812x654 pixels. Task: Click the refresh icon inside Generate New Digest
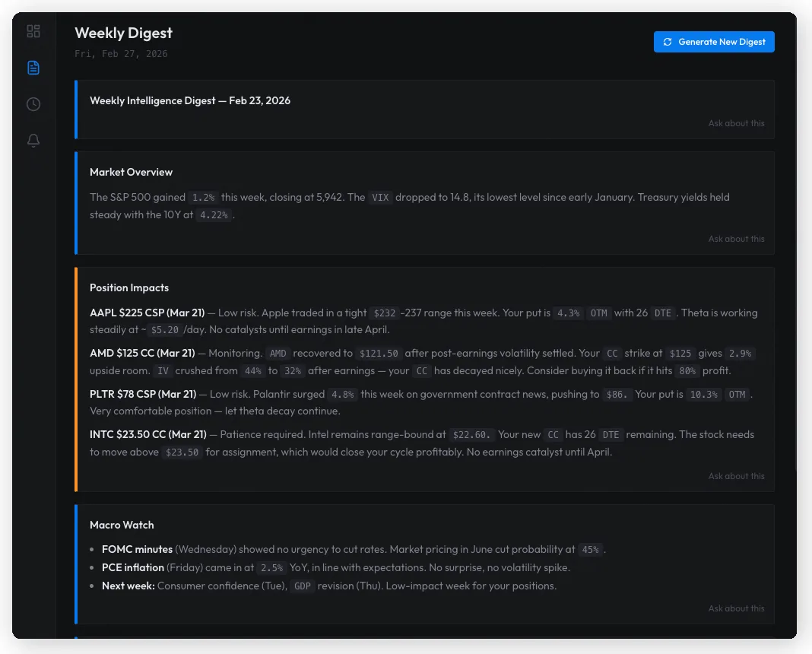point(666,42)
